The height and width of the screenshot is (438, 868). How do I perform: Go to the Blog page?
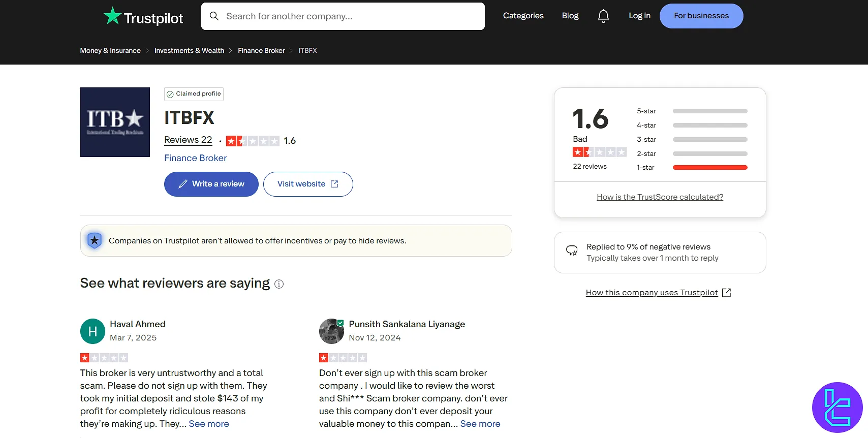[570, 16]
